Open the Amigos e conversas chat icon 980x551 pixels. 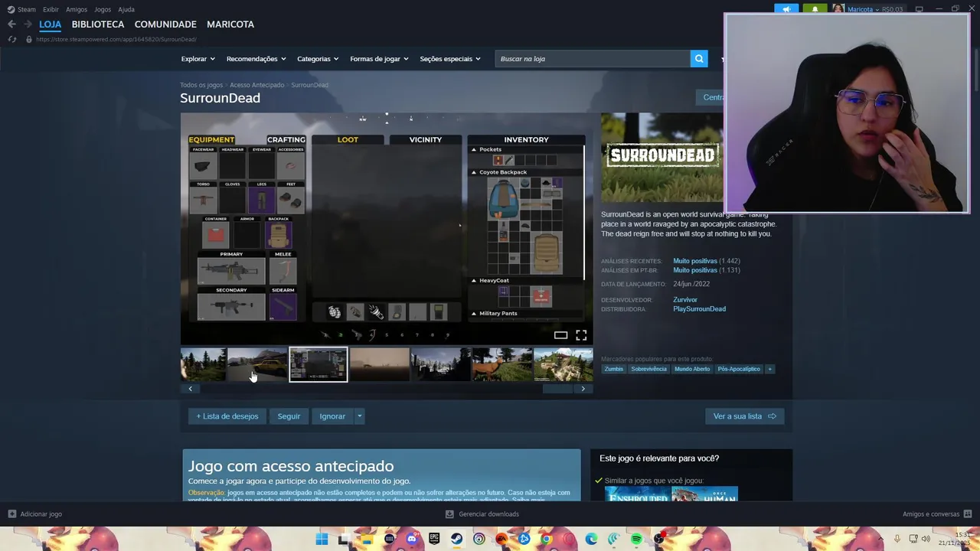(968, 514)
